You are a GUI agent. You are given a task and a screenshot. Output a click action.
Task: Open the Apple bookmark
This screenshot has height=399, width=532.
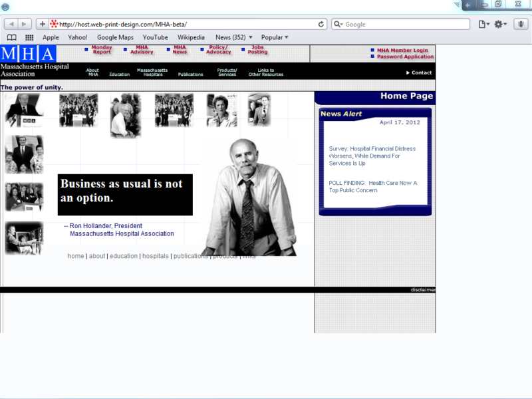(51, 37)
